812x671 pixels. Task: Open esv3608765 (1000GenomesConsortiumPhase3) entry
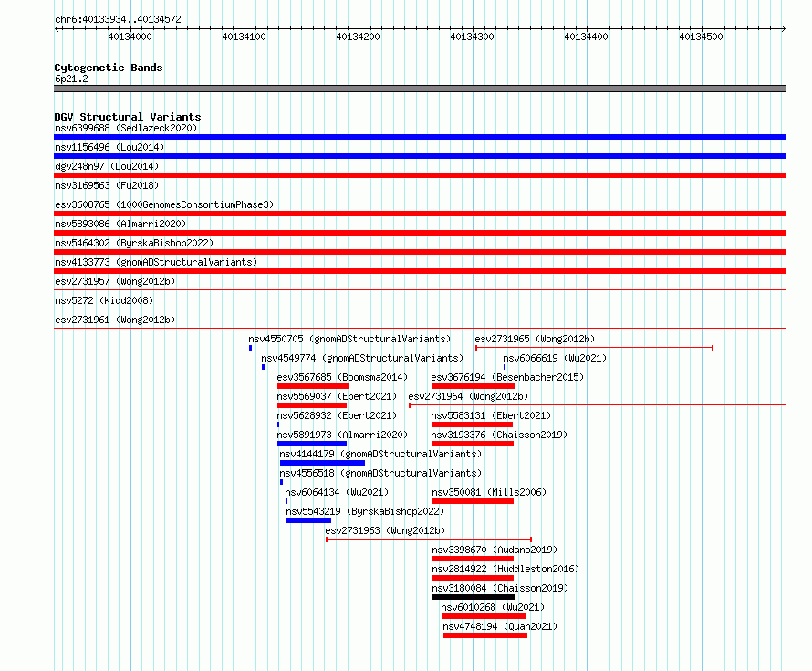tap(164, 204)
